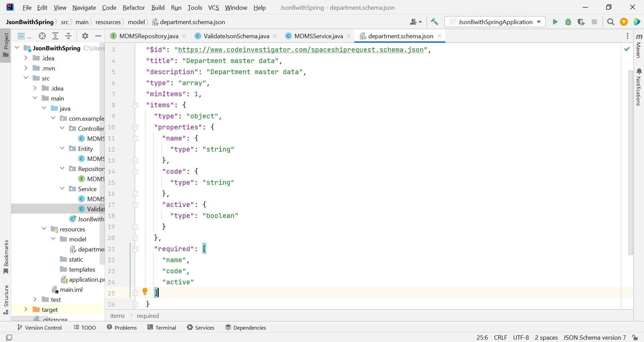644x342 pixels.
Task: Close the ValidateJsonSchema.java tab
Action: pos(275,36)
